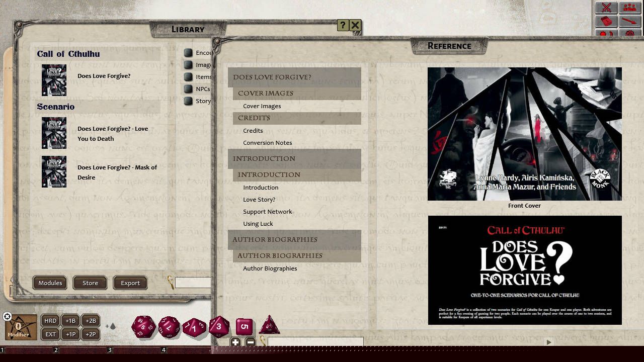
Task: Select hotkey bar slot 3
Action: point(110,350)
